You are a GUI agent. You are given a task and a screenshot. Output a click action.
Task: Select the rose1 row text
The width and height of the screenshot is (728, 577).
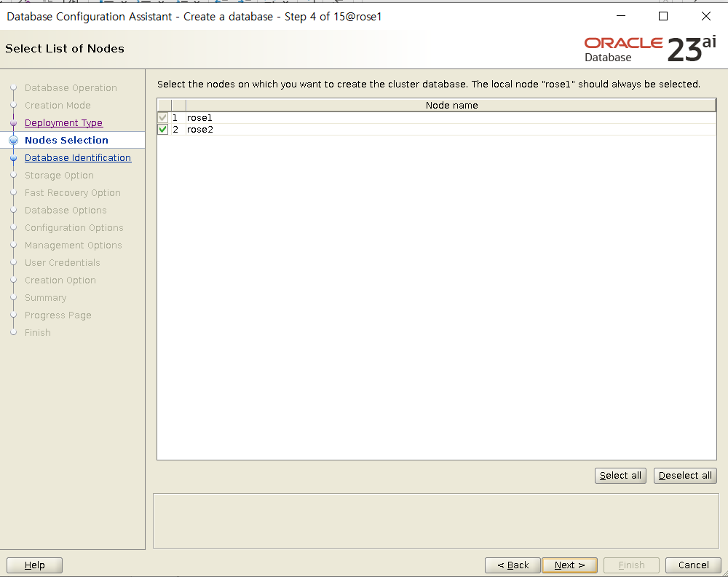(x=199, y=118)
